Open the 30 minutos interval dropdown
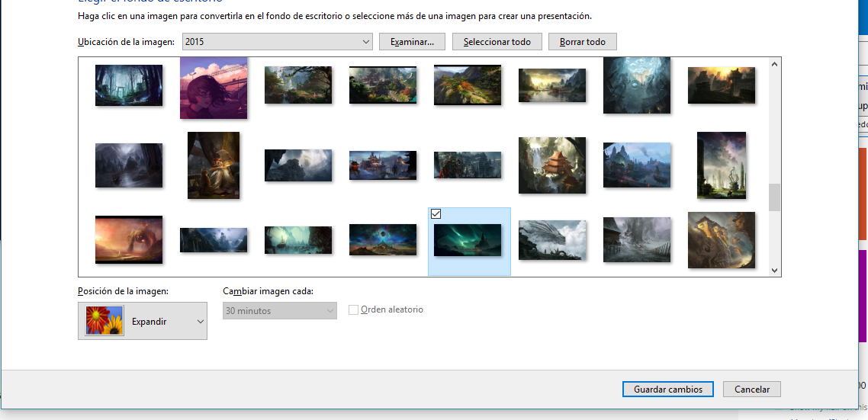868x420 pixels. coord(280,310)
